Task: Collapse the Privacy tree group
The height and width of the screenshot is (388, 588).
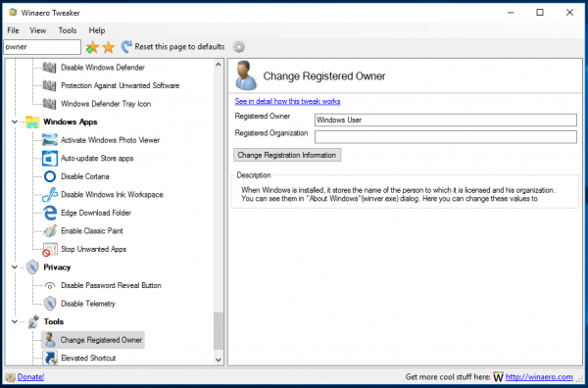Action: click(15, 267)
